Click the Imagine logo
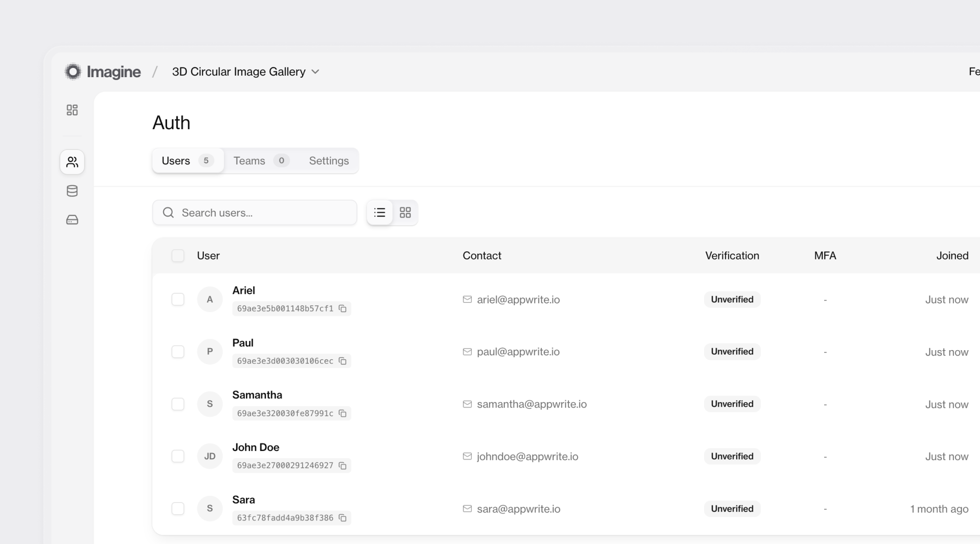The height and width of the screenshot is (544, 980). coord(103,72)
